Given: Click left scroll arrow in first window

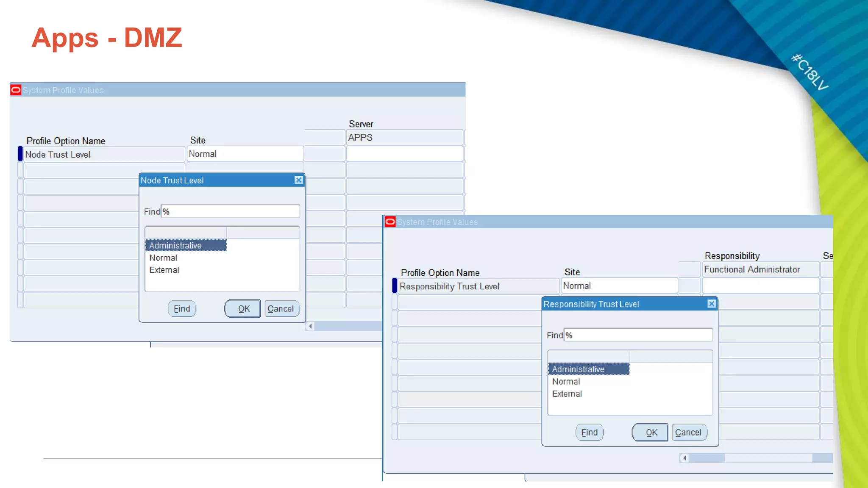Looking at the screenshot, I should coord(310,326).
